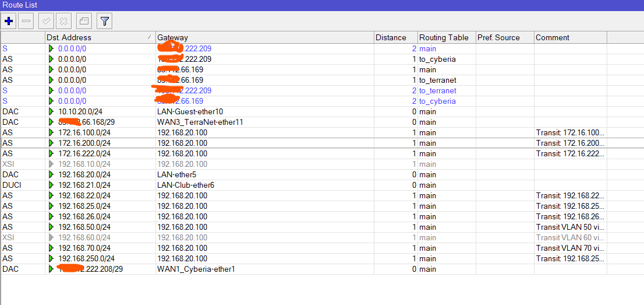The image size is (644, 305).
Task: Sort by Routing Table column header
Action: point(447,37)
